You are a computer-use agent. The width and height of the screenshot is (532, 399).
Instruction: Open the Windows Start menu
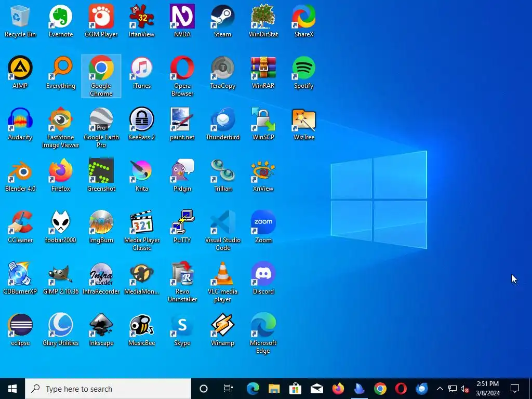click(x=12, y=389)
